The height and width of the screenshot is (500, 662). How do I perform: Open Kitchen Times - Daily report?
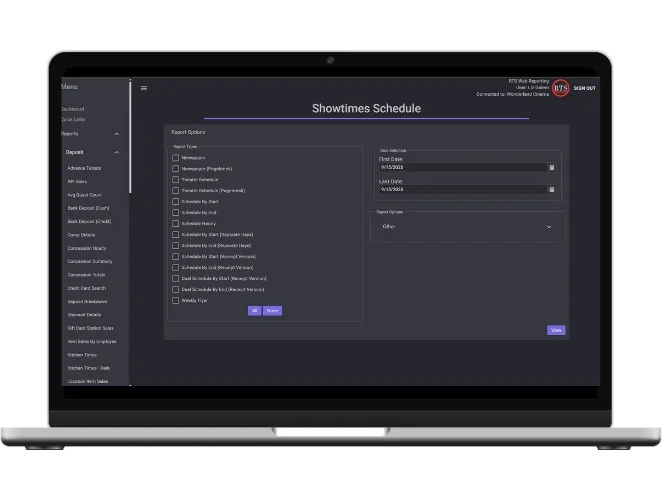coord(89,368)
